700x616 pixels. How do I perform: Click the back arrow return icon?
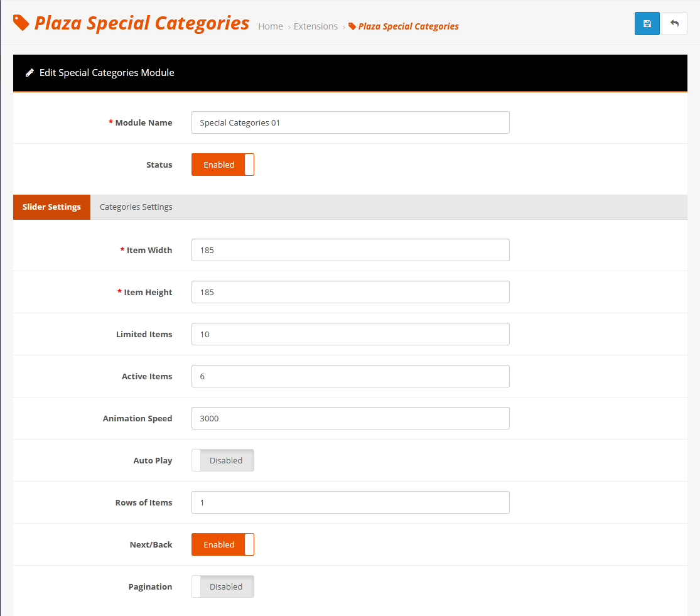click(x=674, y=24)
